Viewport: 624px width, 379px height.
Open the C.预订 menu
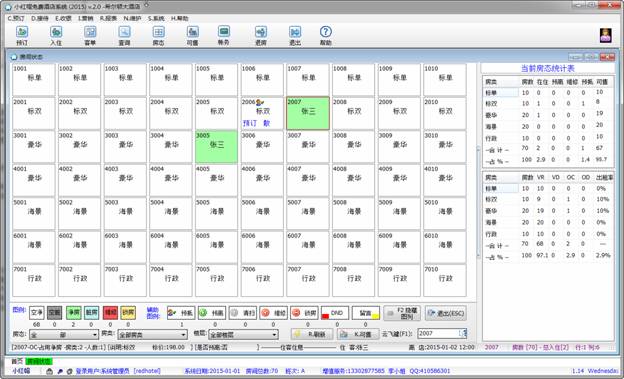click(x=16, y=19)
